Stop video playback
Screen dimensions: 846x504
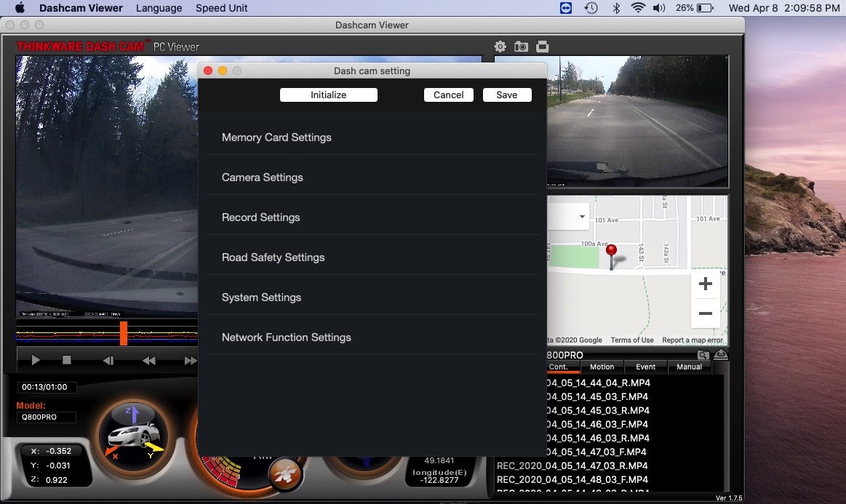point(67,360)
